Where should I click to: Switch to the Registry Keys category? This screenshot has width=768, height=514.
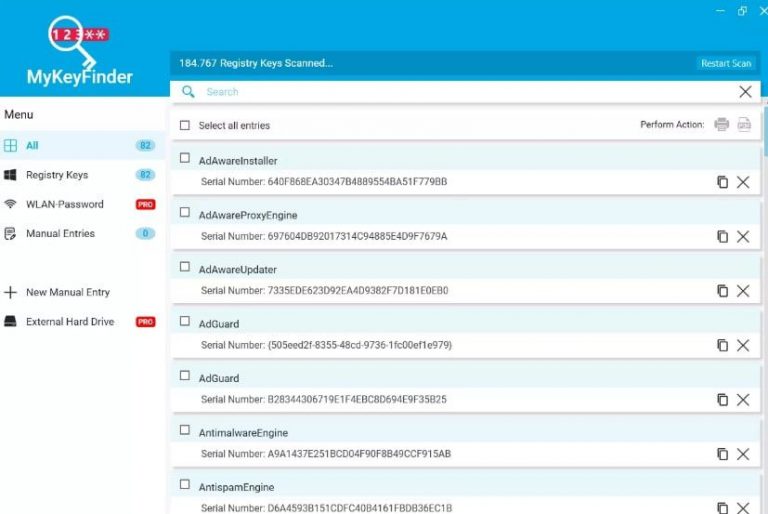pos(81,175)
